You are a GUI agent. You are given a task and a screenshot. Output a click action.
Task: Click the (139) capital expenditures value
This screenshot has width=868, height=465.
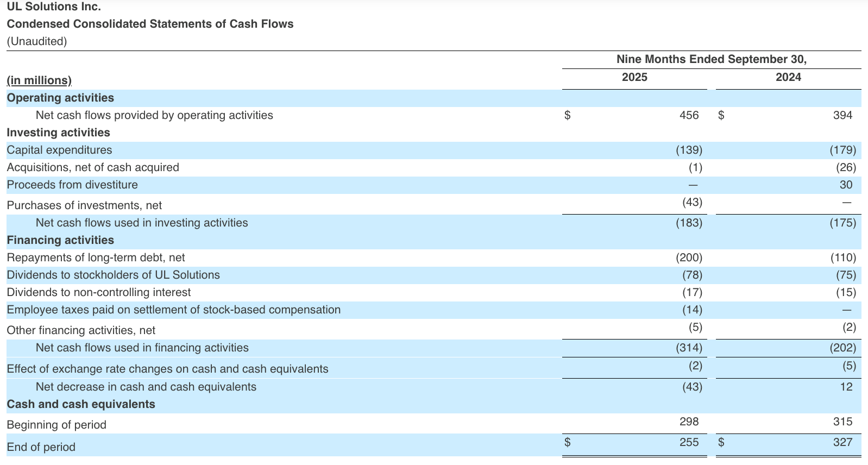[689, 150]
